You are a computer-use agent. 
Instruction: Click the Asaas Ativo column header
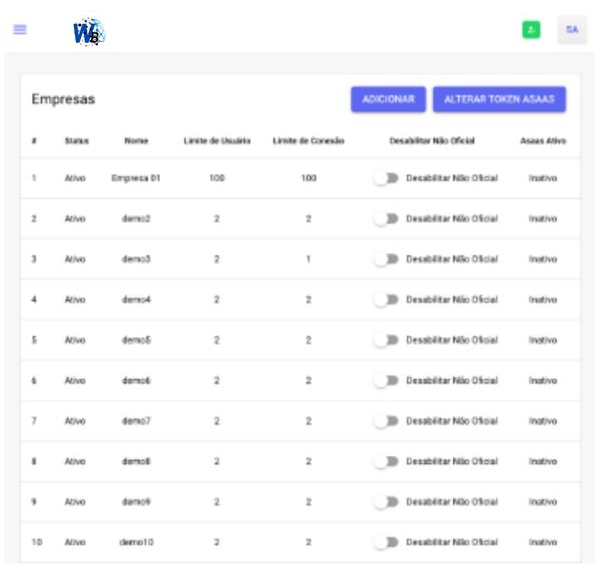[x=542, y=141]
